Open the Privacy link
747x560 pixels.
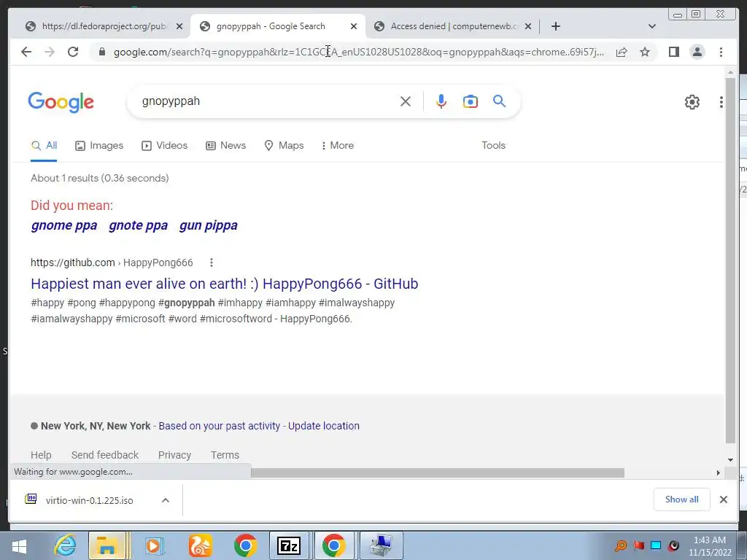(174, 455)
